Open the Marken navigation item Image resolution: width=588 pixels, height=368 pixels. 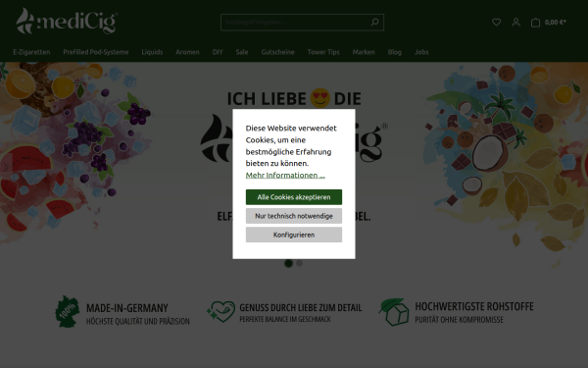pos(364,52)
